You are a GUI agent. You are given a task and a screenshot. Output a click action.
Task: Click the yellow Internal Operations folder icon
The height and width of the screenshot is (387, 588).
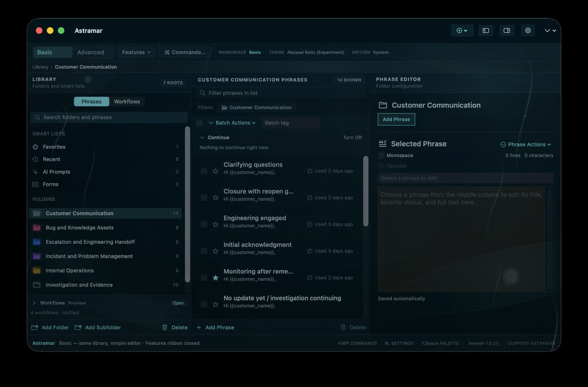[37, 271]
